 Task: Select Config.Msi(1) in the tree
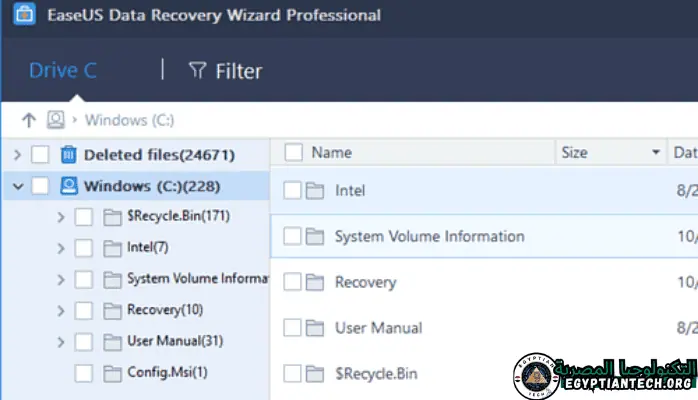pos(167,373)
